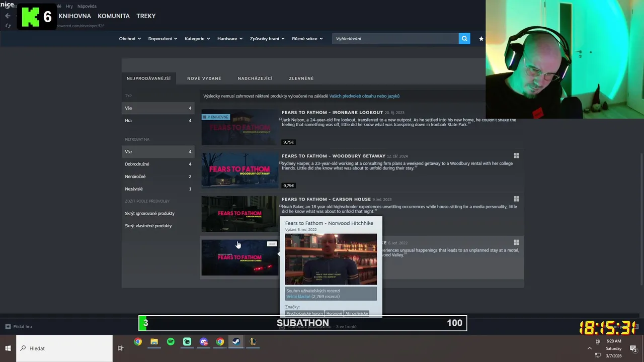Select the Nejprodávanější tab
The width and height of the screenshot is (644, 362).
click(148, 78)
